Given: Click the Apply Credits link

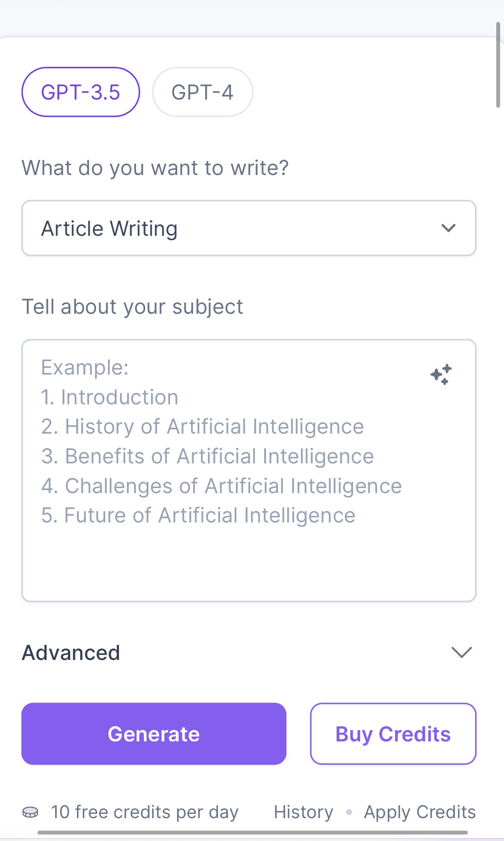Looking at the screenshot, I should pyautogui.click(x=420, y=812).
